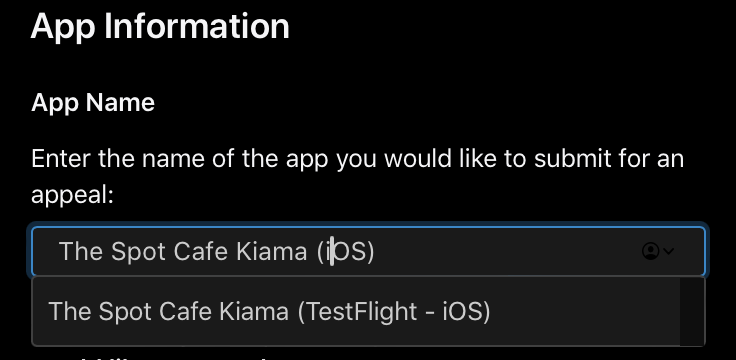Click the contact autofill person icon
This screenshot has width=736, height=360.
650,251
